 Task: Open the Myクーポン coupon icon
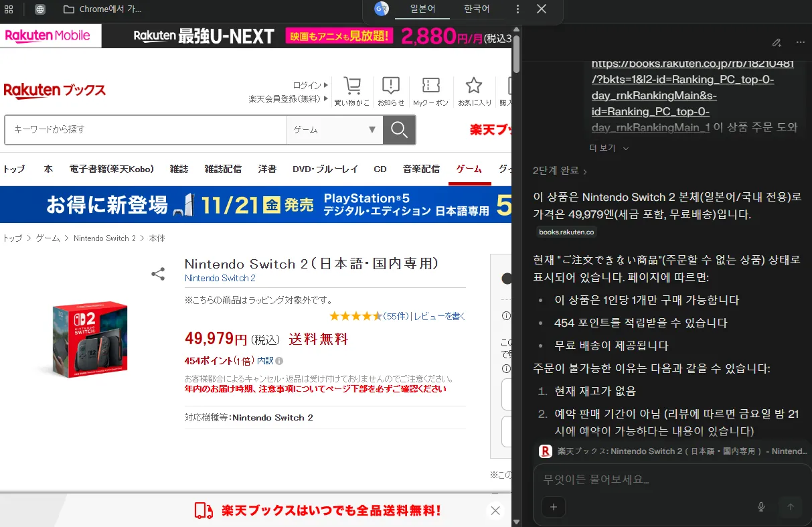point(430,91)
